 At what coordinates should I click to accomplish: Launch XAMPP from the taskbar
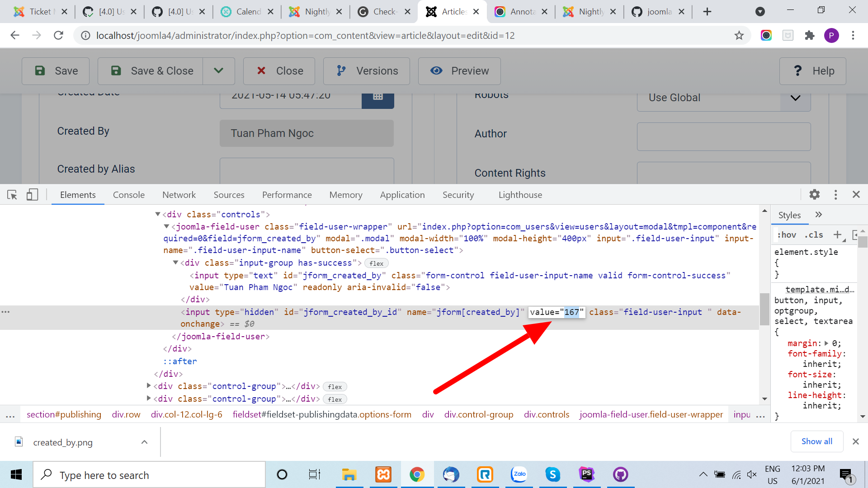383,475
